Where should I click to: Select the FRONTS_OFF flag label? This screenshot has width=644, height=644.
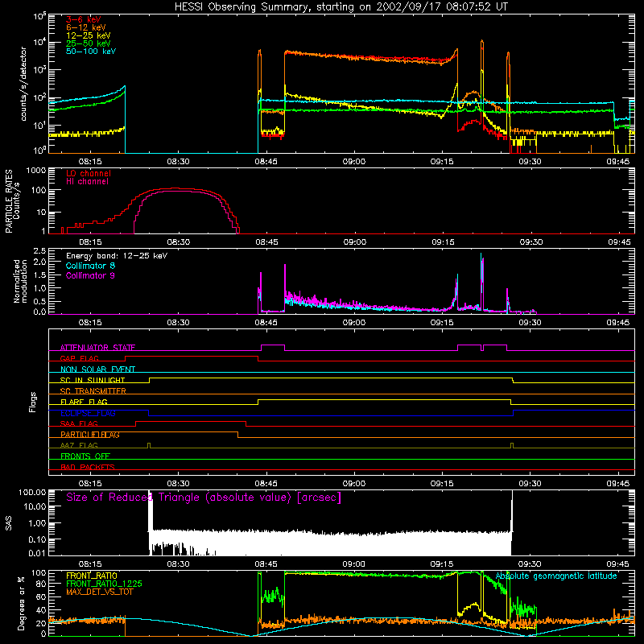[x=85, y=456]
